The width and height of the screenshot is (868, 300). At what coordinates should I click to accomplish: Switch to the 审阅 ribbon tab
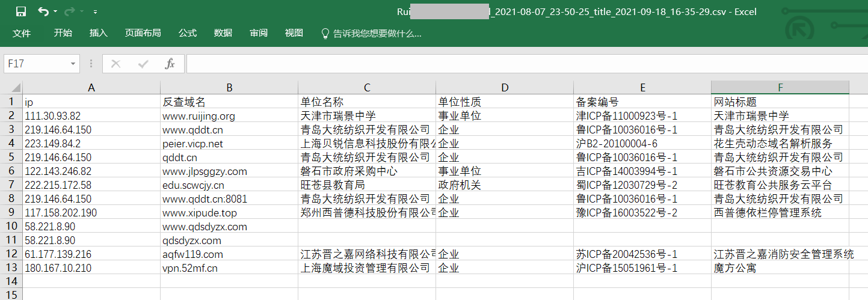pos(259,33)
